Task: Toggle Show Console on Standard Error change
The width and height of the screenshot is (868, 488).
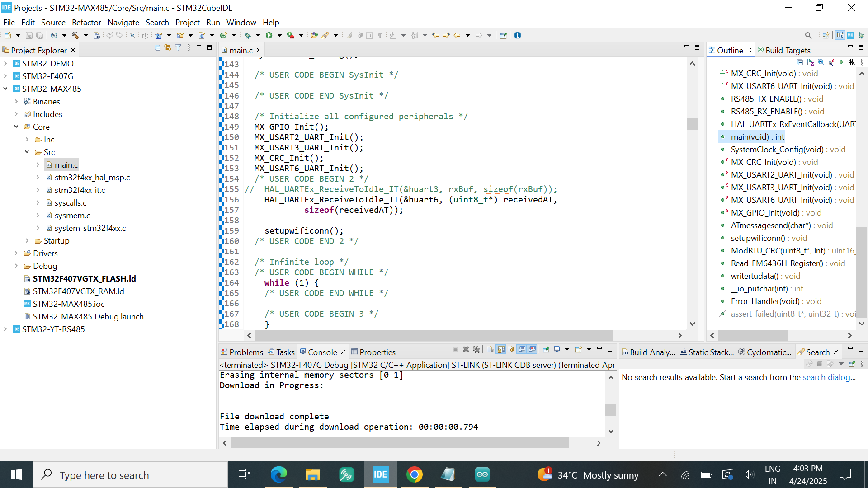Action: click(532, 349)
